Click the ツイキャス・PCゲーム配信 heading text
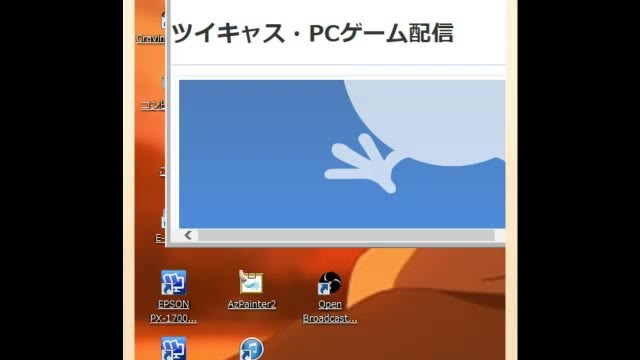640x360 pixels. point(312,33)
